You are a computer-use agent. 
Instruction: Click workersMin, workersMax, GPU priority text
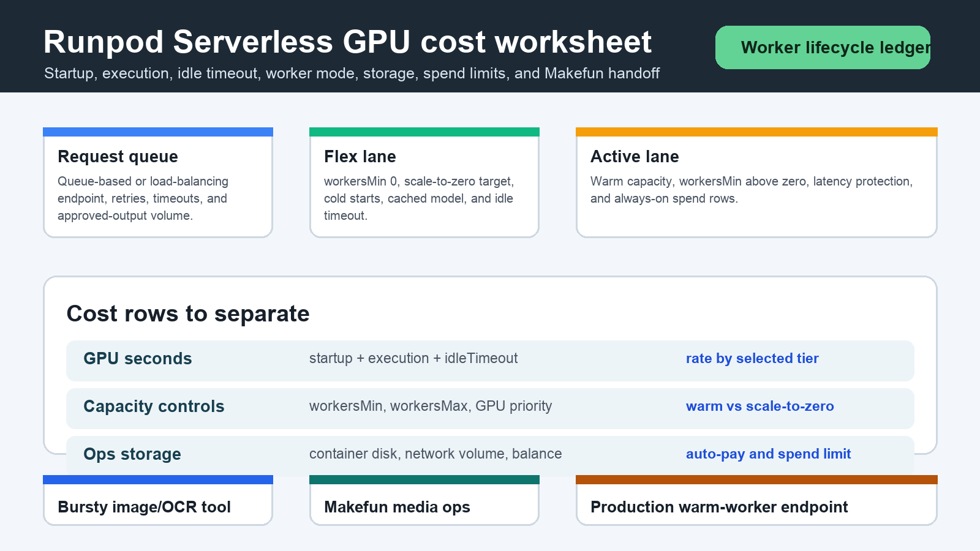[x=431, y=406]
